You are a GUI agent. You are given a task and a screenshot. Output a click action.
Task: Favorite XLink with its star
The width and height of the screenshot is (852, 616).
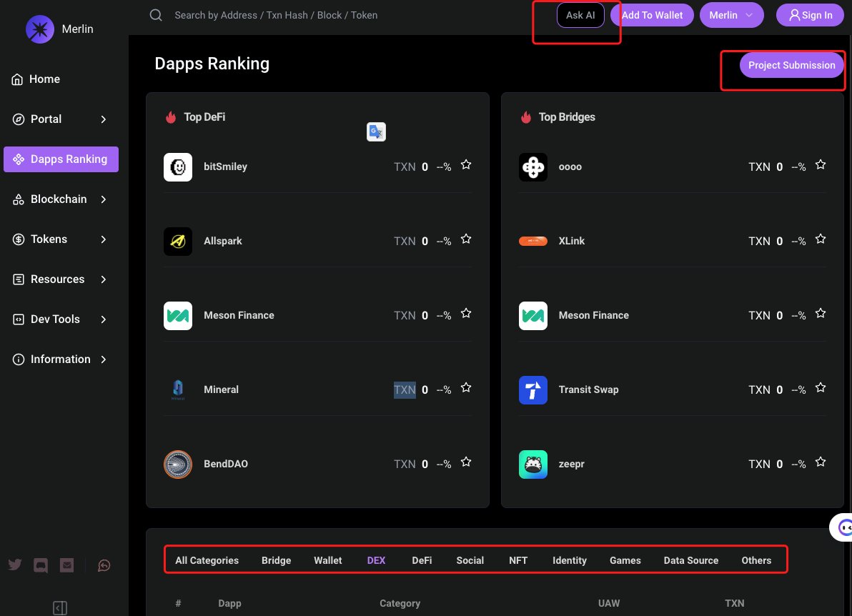coord(821,239)
